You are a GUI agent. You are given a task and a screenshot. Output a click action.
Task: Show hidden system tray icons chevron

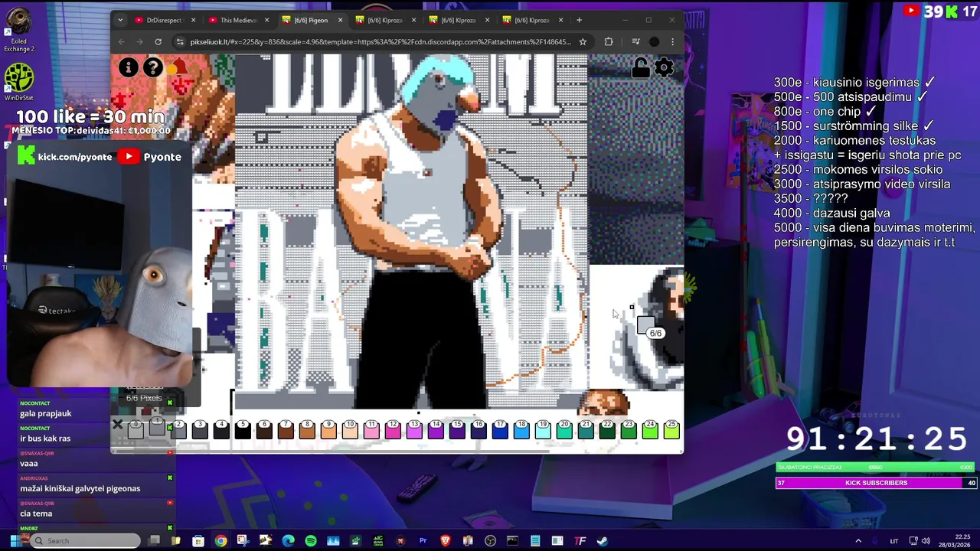click(858, 541)
